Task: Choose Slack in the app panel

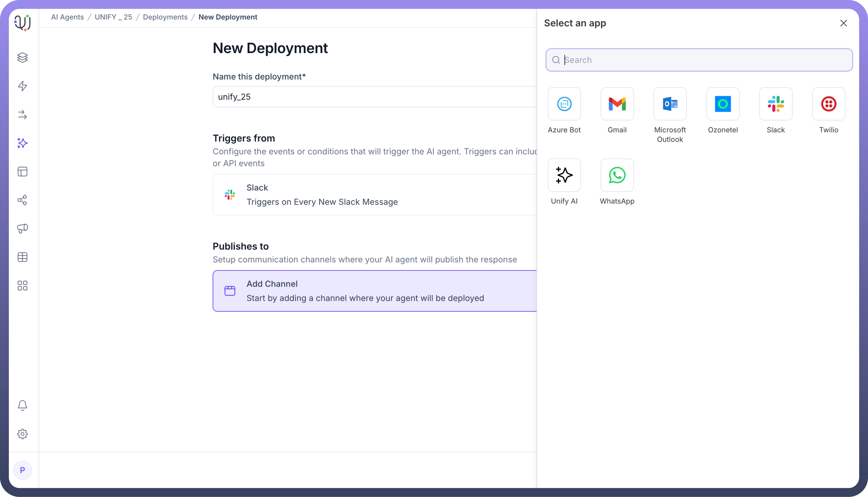Action: click(x=775, y=104)
